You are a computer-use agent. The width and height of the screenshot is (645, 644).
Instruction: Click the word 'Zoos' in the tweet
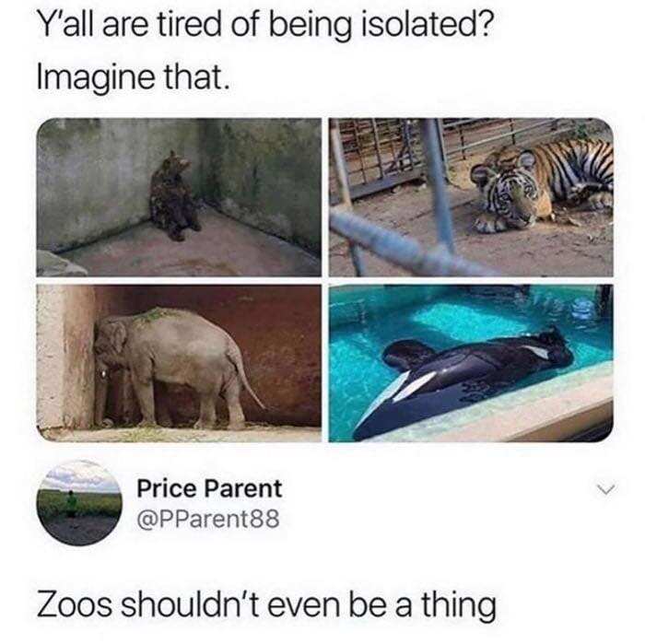[x=74, y=605]
